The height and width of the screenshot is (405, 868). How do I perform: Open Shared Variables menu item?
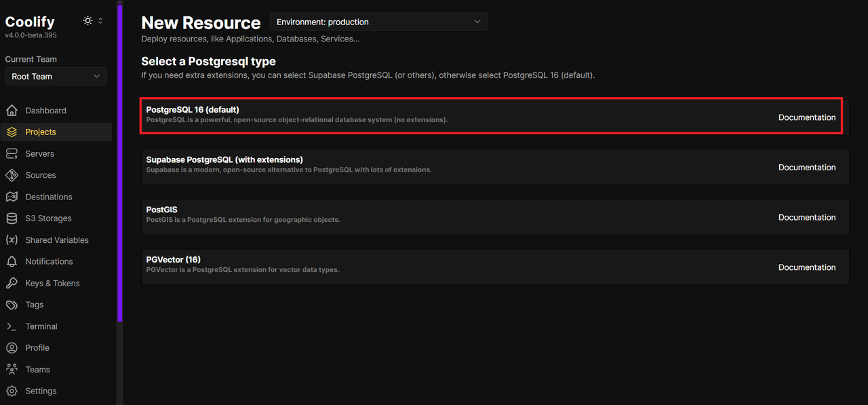(56, 240)
